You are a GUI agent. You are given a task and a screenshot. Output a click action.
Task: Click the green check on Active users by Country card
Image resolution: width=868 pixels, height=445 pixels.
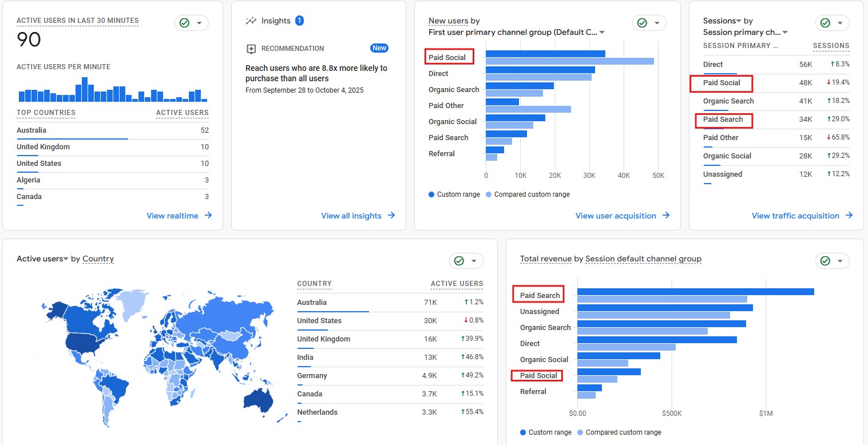[459, 261]
